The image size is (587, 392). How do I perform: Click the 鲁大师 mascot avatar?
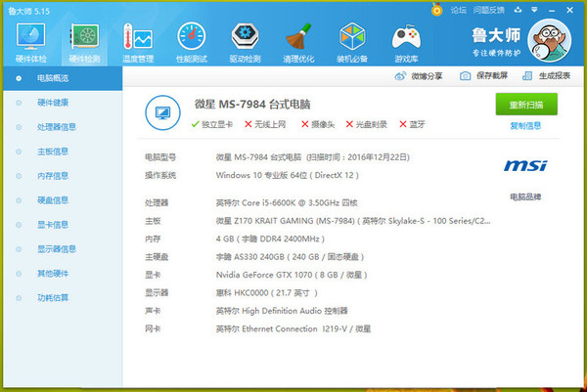(x=552, y=37)
